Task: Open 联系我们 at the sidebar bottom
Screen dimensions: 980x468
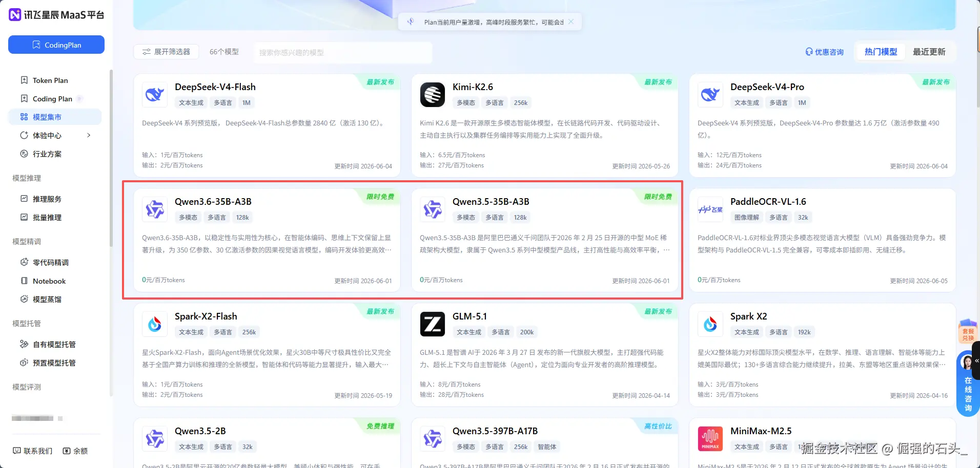Action: (x=33, y=451)
